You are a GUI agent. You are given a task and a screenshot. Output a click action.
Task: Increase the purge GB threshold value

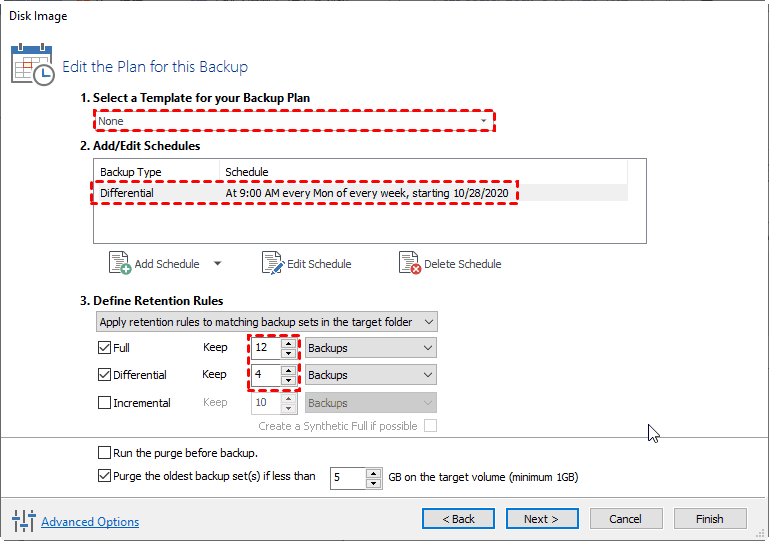[373, 473]
